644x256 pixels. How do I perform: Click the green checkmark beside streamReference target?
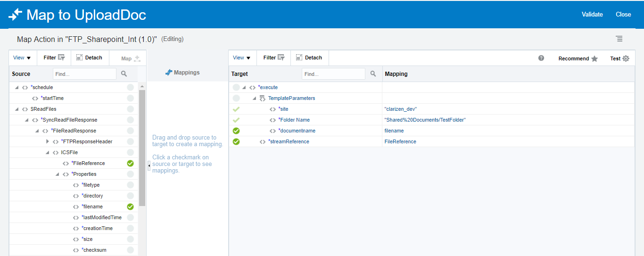pyautogui.click(x=236, y=141)
